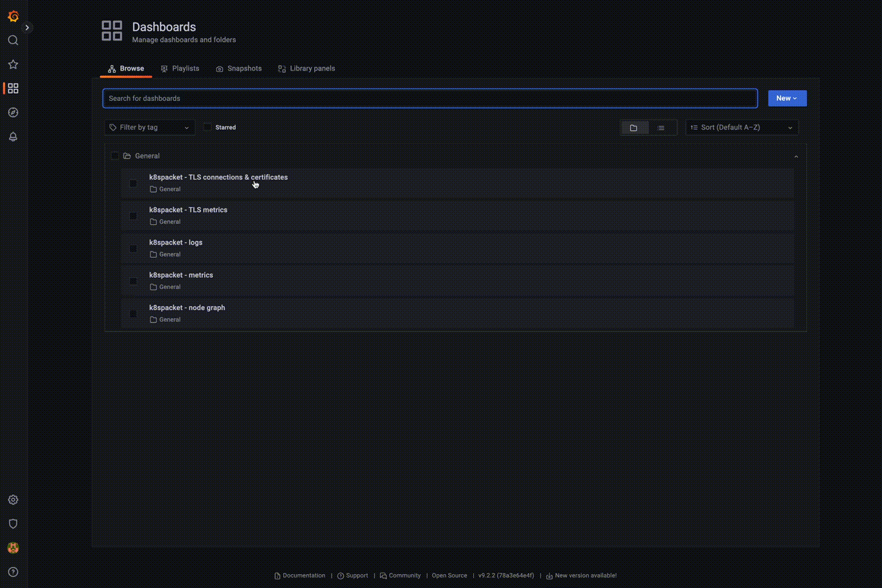
Task: Check the k8spacket - logs checkbox
Action: pyautogui.click(x=133, y=248)
